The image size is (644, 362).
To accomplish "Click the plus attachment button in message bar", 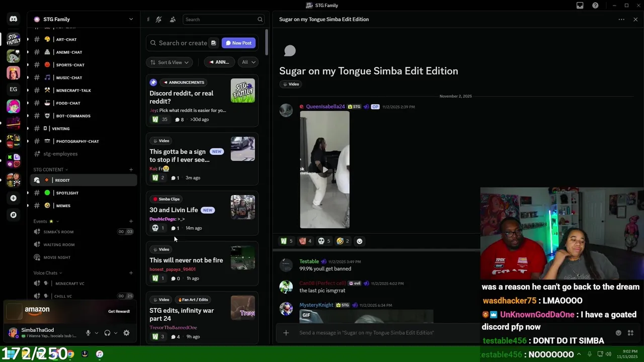I will pyautogui.click(x=286, y=333).
